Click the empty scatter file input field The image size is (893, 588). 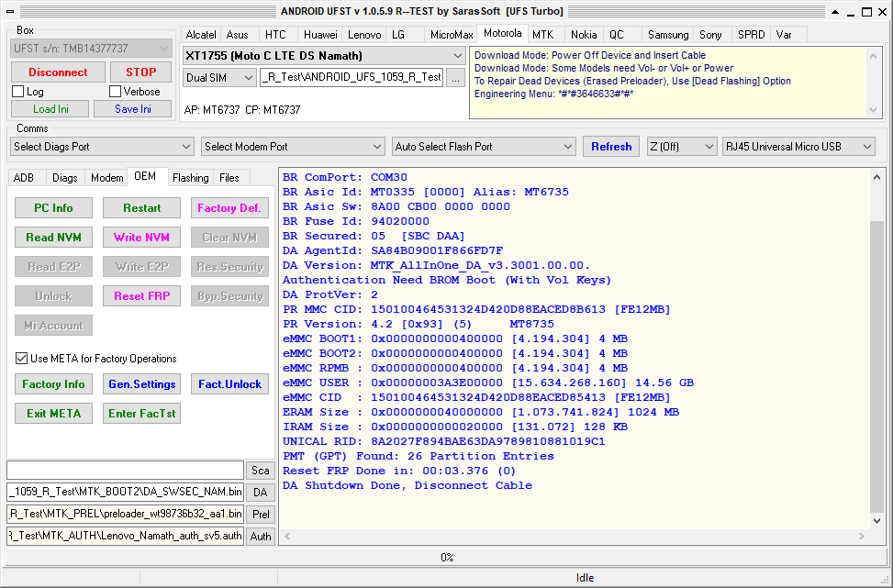tap(126, 471)
